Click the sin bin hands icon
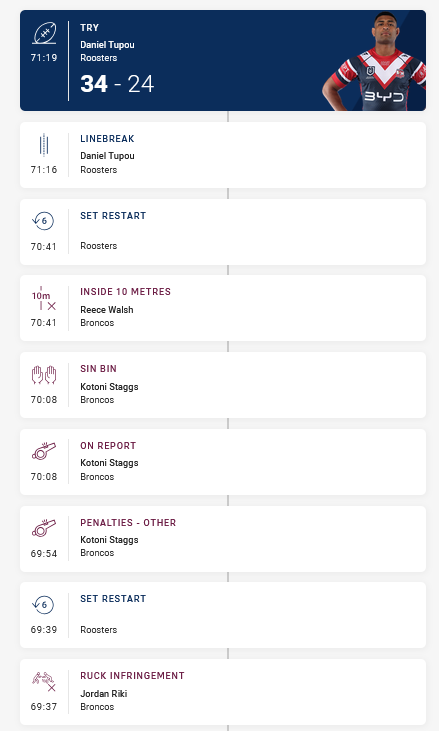This screenshot has width=439, height=731. (x=44, y=375)
